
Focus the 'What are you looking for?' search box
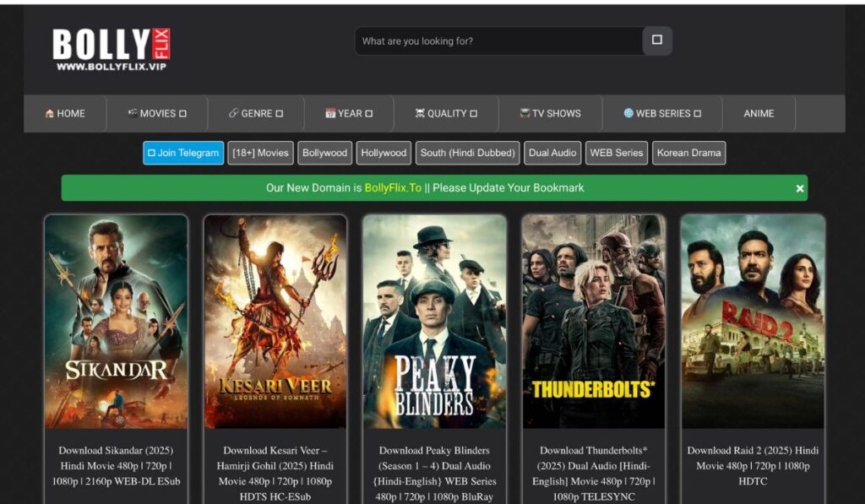pos(498,41)
